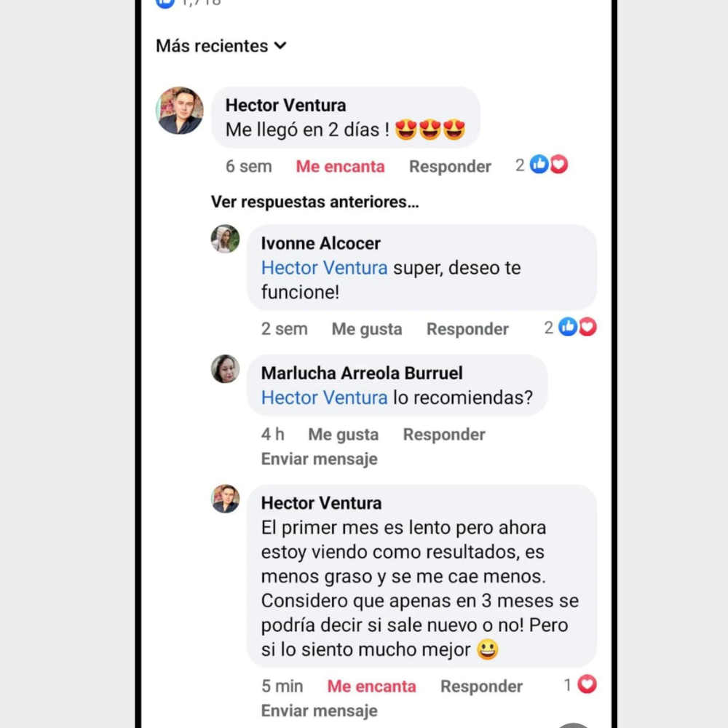Open Hector Ventura mention in Ivonne's reply

324,268
